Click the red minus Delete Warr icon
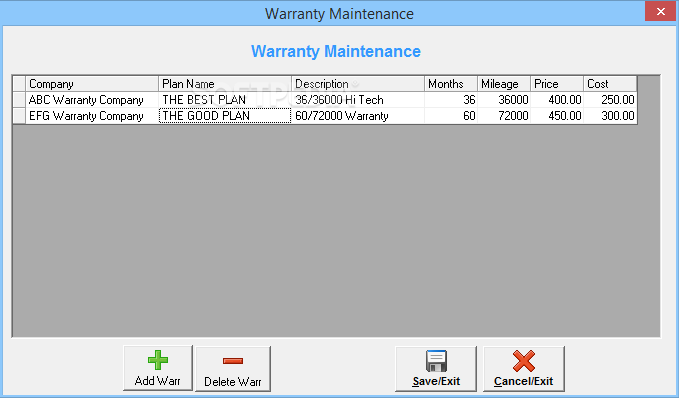The height and width of the screenshot is (398, 679). point(233,361)
